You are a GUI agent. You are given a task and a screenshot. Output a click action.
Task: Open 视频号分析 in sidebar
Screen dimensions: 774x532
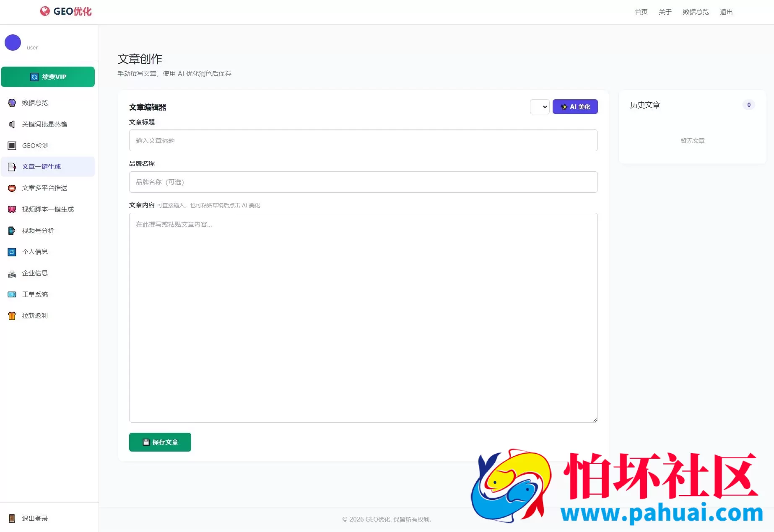(x=48, y=231)
